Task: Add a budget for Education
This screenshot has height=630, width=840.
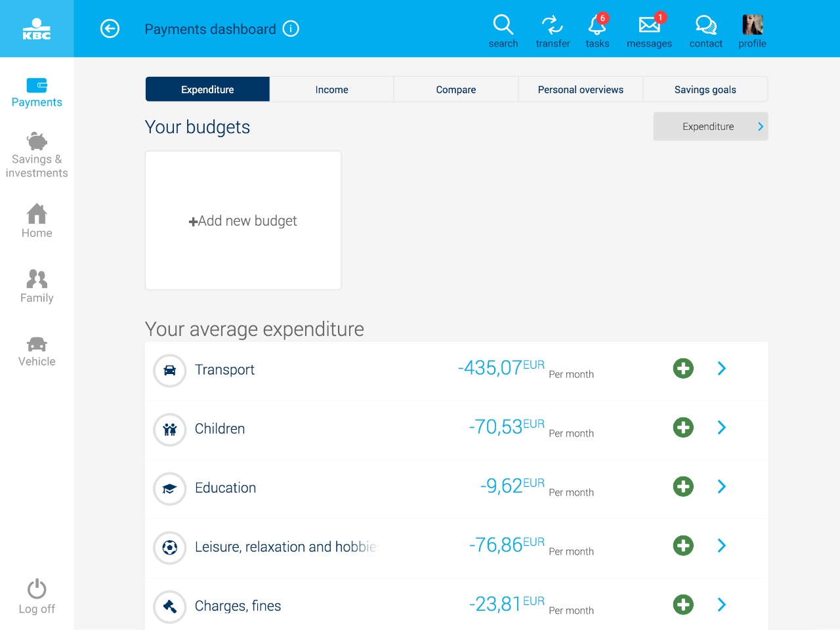Action: (683, 486)
